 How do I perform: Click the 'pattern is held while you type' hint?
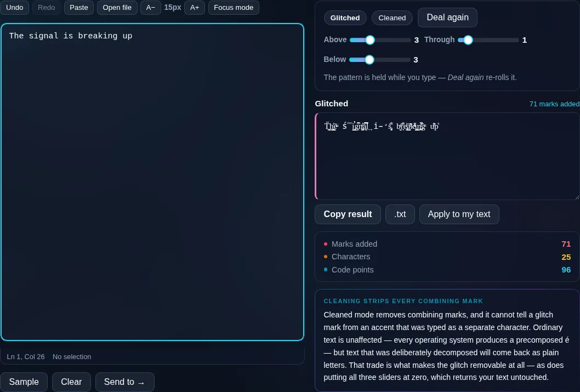(420, 77)
